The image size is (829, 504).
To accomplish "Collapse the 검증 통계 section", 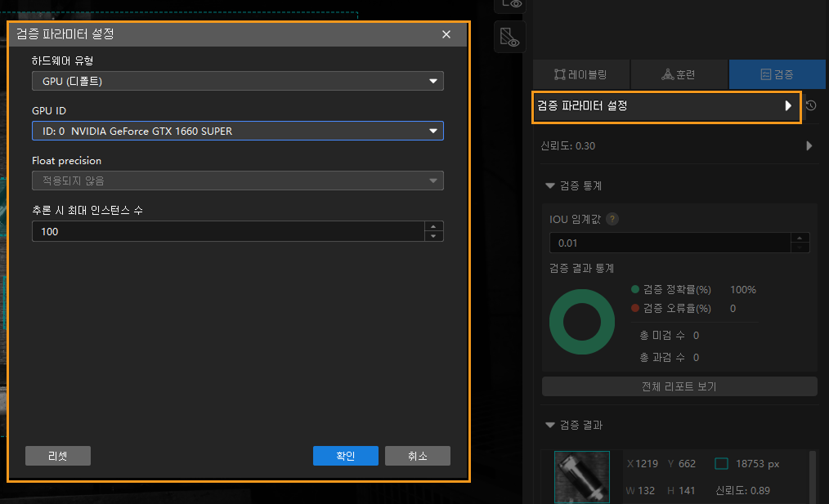I will [x=550, y=186].
